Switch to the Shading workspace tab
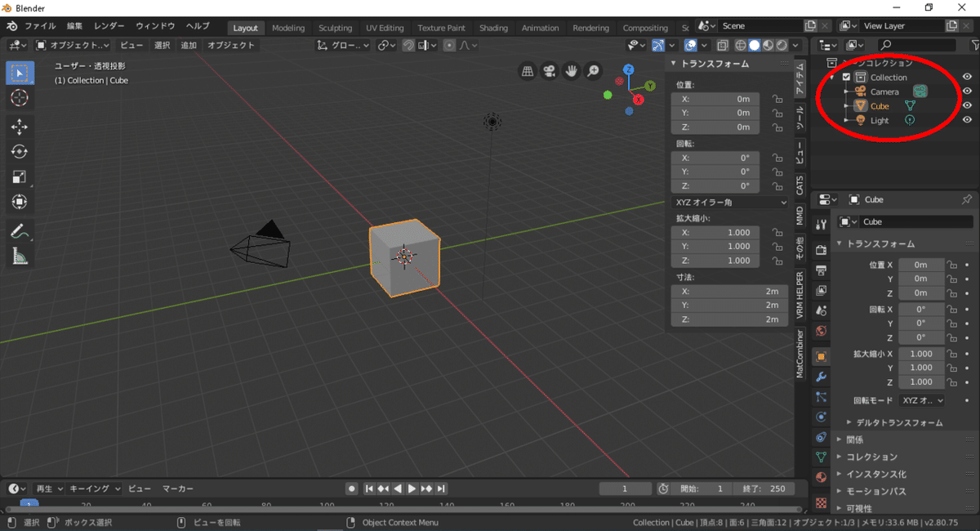Viewport: 980px width, 531px height. click(493, 28)
